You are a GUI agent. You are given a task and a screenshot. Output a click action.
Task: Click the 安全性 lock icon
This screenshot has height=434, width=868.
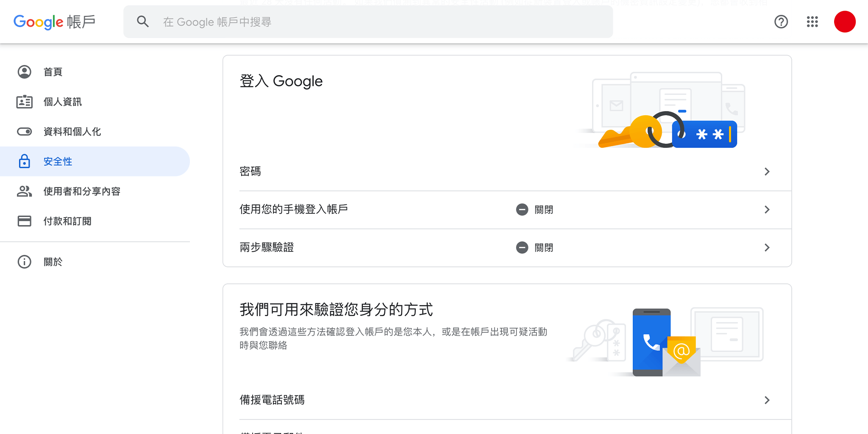pyautogui.click(x=25, y=161)
